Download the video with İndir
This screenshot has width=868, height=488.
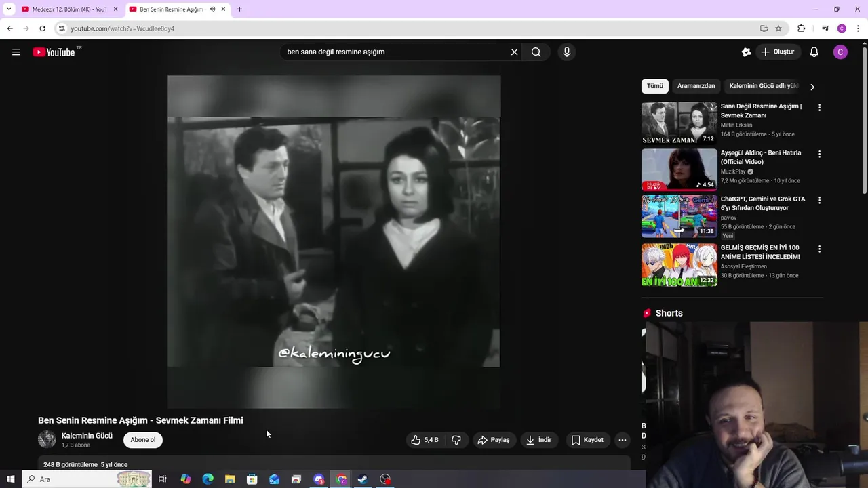tap(539, 440)
